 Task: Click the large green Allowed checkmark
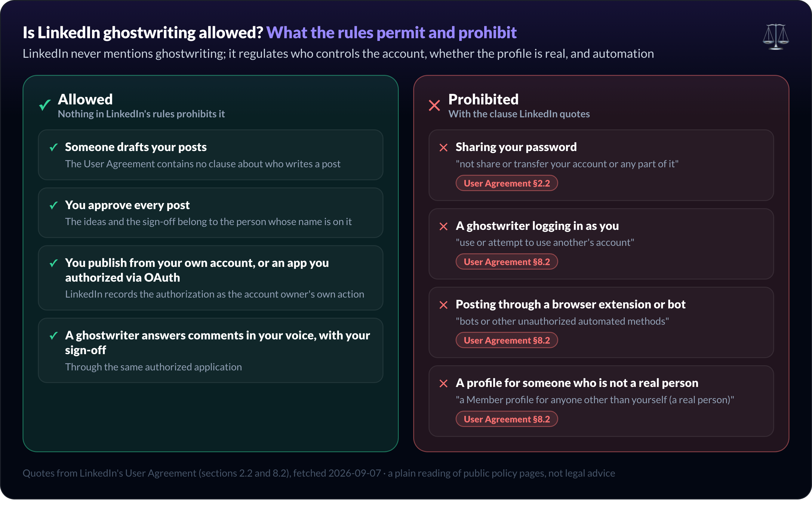coord(45,105)
